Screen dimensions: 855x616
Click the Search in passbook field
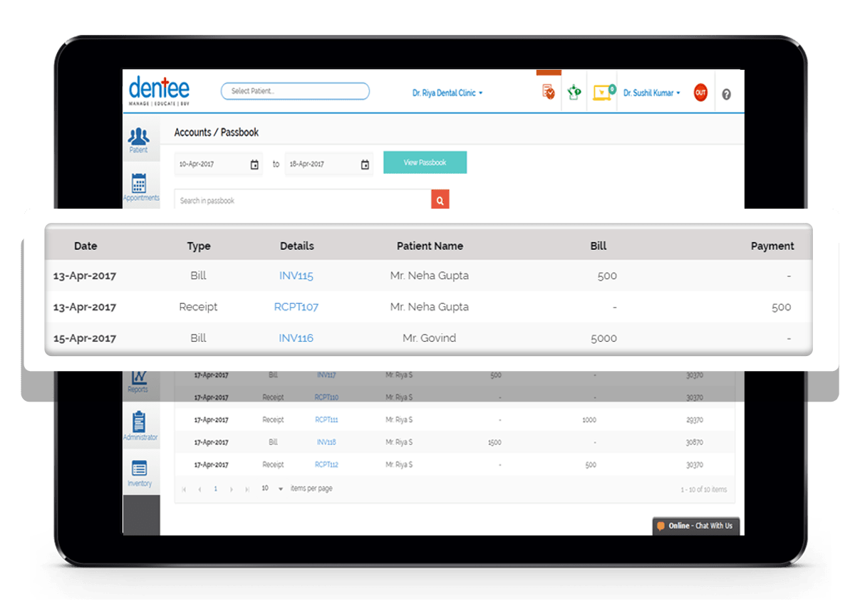pyautogui.click(x=303, y=201)
